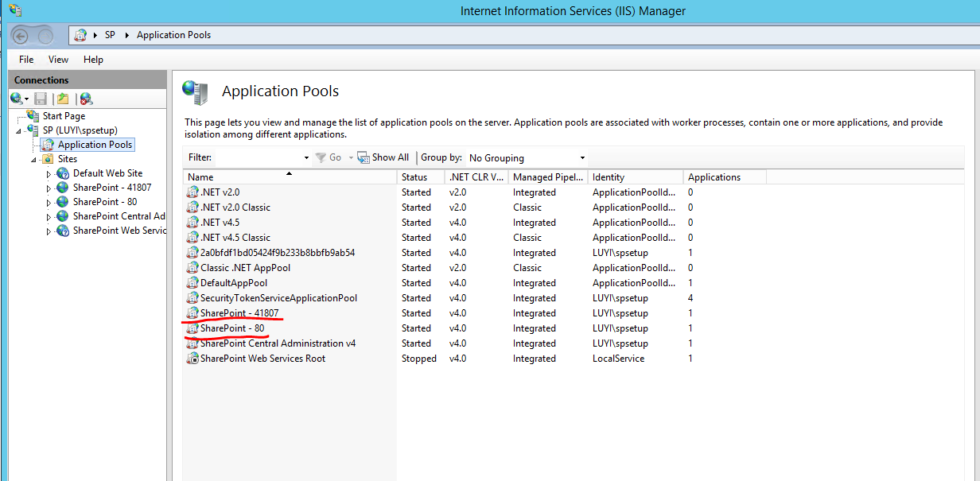980x481 pixels.
Task: Expand the SharePoint Central Administration node
Action: pyautogui.click(x=48, y=215)
